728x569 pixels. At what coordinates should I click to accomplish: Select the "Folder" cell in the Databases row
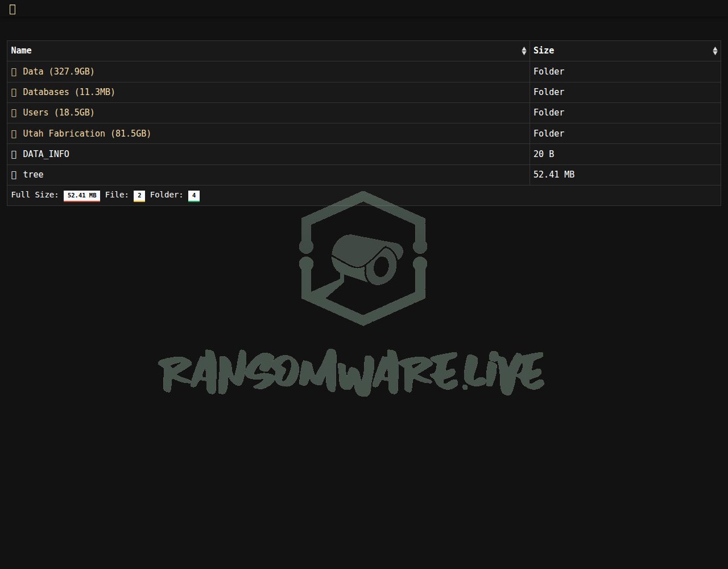[x=625, y=92]
